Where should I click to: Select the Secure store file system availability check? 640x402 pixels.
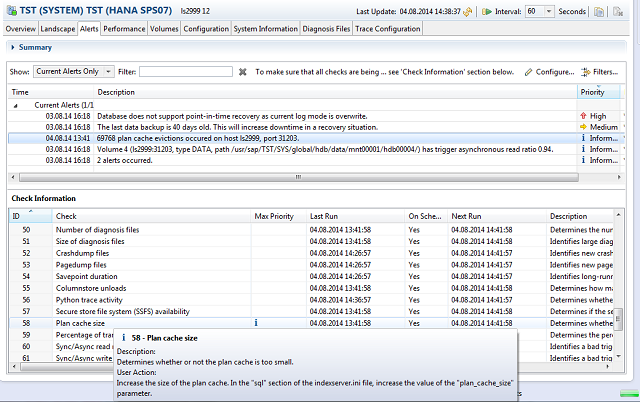tap(311, 311)
